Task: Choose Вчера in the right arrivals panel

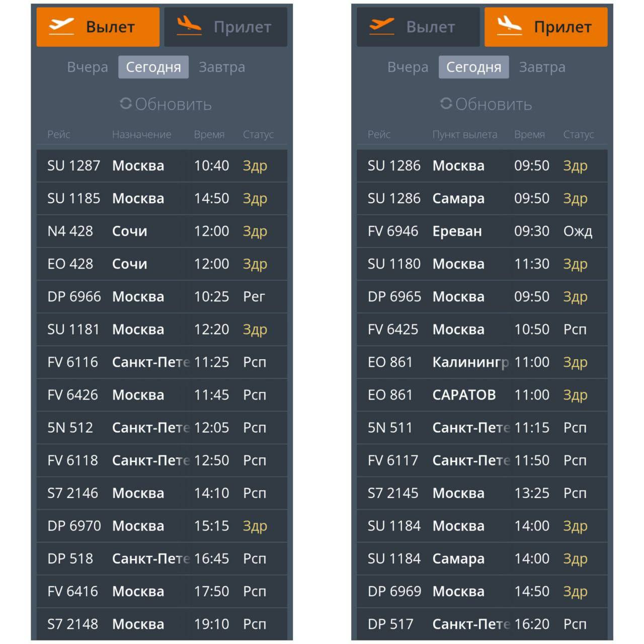Action: coord(408,67)
